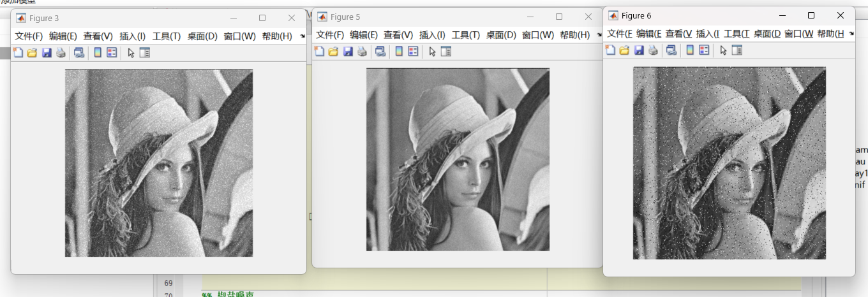868x297 pixels.
Task: Toggle Link Plot icon in Figure 5
Action: tap(380, 52)
